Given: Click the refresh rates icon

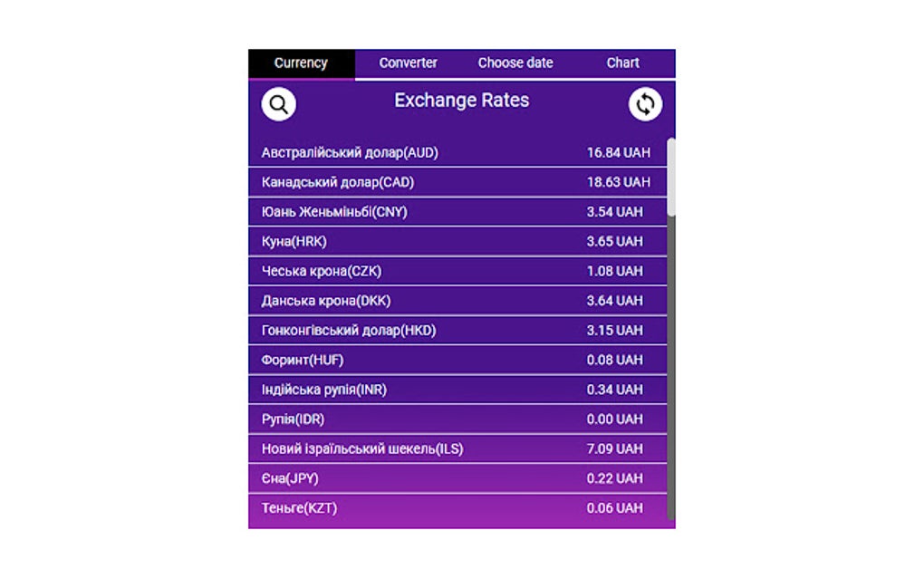Looking at the screenshot, I should point(645,104).
